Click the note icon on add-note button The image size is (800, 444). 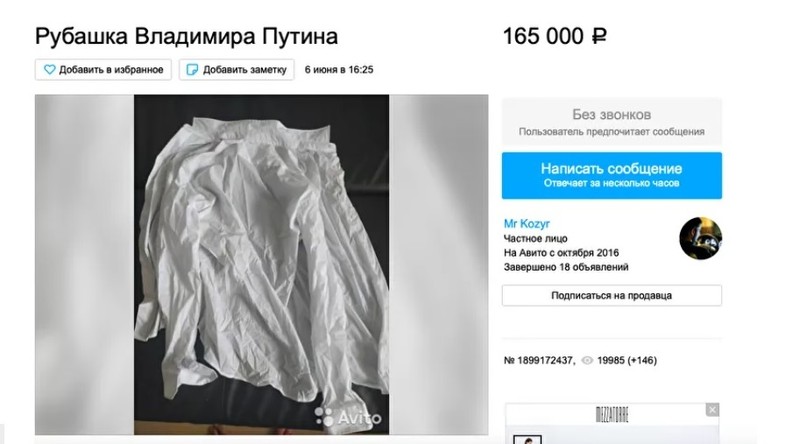[x=192, y=69]
